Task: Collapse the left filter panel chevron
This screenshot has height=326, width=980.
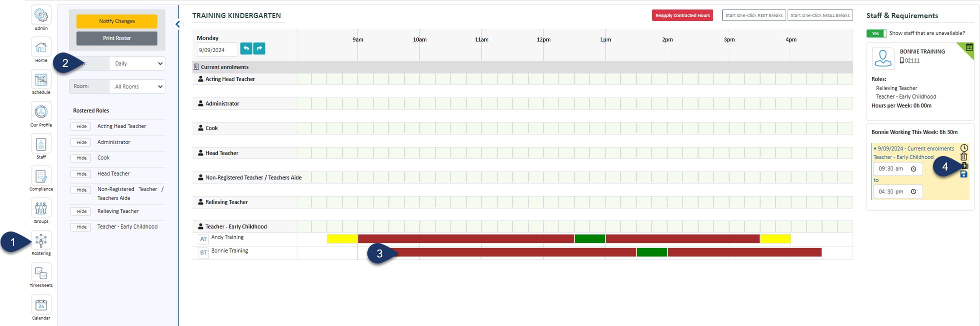Action: [x=178, y=24]
